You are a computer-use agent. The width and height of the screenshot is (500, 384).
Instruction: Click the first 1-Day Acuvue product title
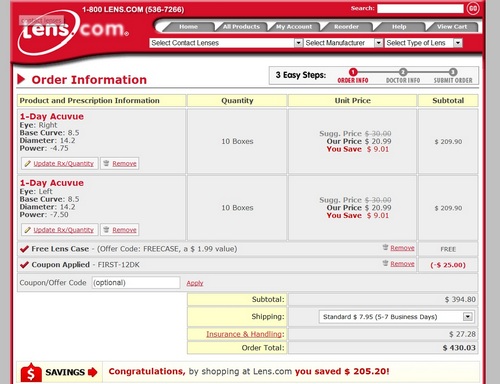tap(52, 116)
